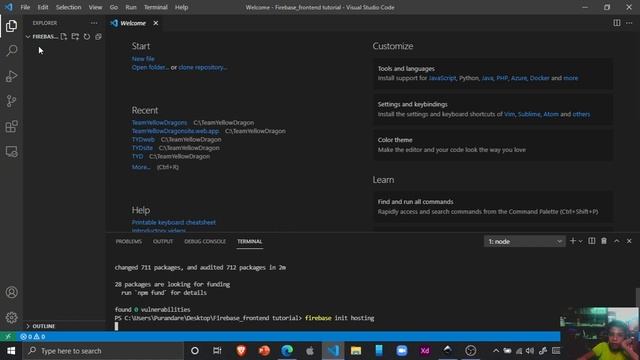
Task: Open recent TYDweb folder
Action: [143, 140]
